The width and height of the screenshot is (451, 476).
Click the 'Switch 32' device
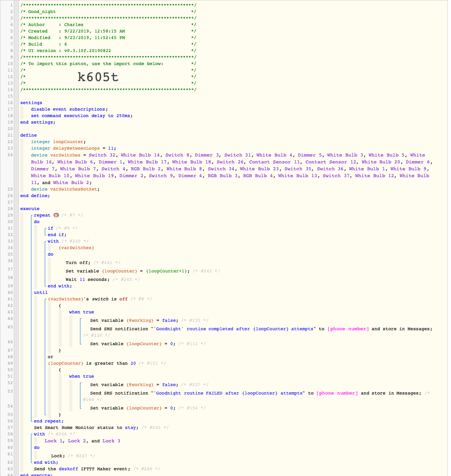[102, 155]
